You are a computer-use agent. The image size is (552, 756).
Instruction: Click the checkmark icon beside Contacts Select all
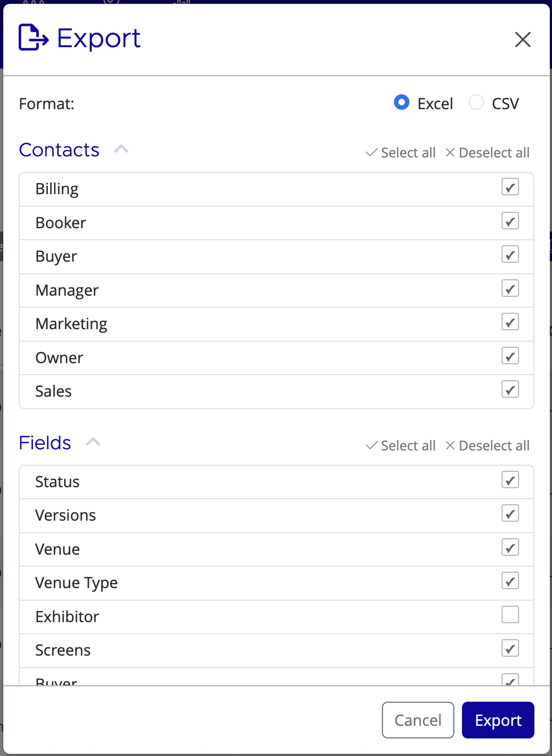pos(370,153)
